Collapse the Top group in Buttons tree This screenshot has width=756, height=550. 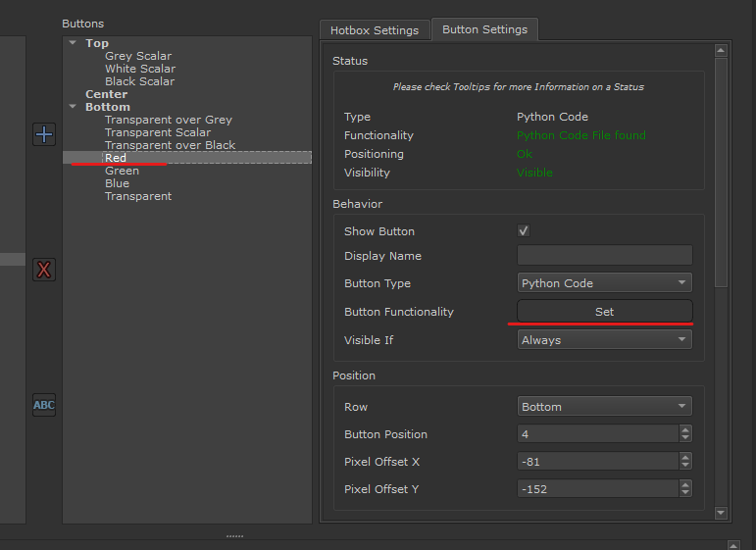coord(73,43)
